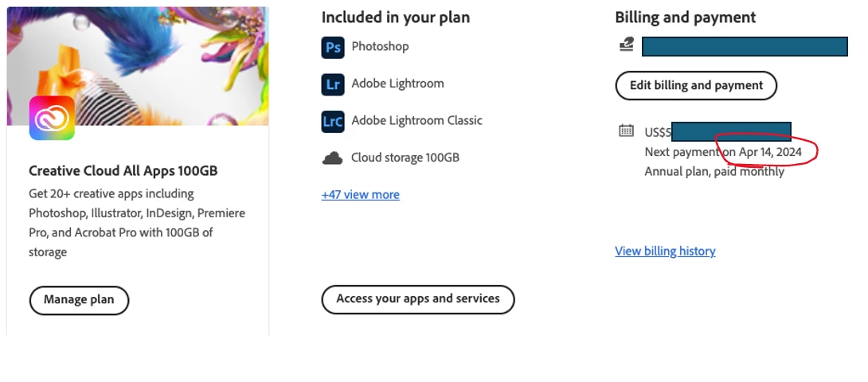Expand the +47 view more link
Screen dimensions: 868x382
tap(360, 194)
